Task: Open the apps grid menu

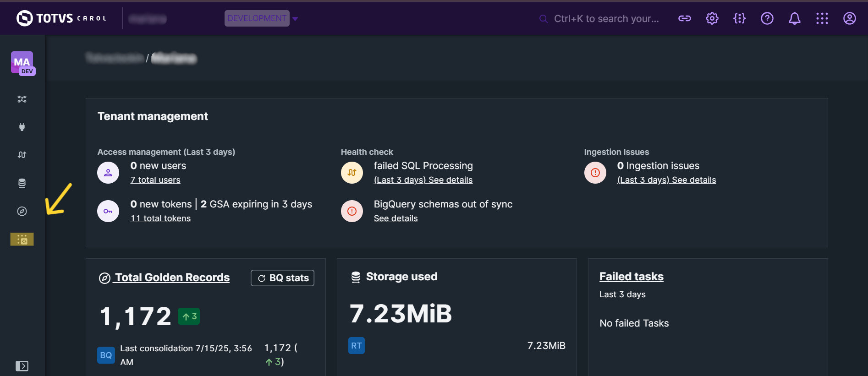Action: 822,18
